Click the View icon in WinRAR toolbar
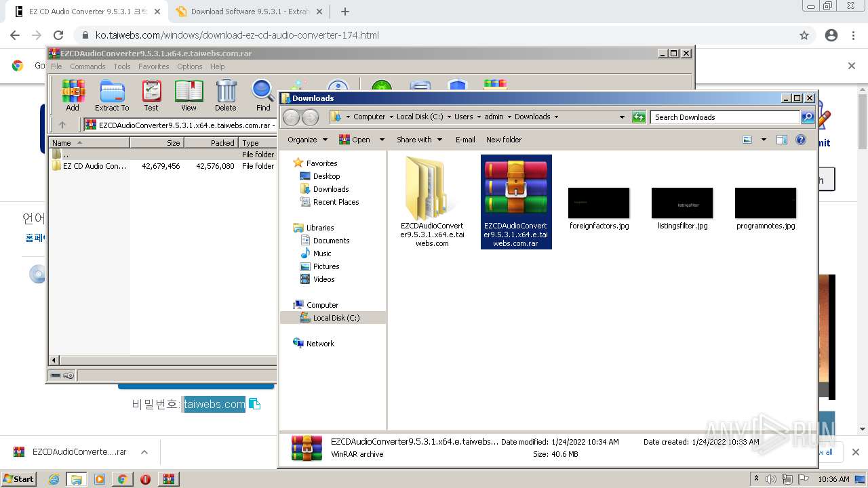868x488 pixels. pos(189,95)
